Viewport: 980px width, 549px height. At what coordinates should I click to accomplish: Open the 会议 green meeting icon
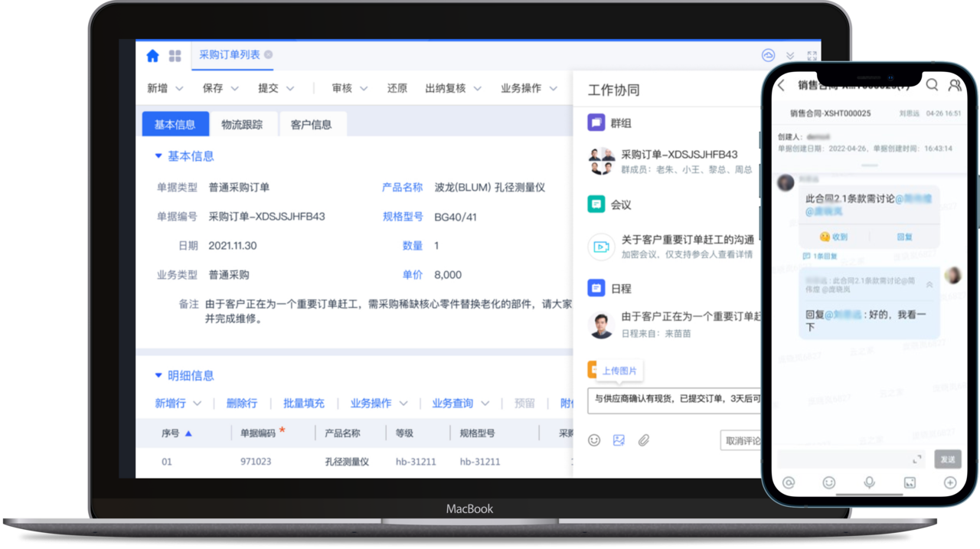click(596, 204)
